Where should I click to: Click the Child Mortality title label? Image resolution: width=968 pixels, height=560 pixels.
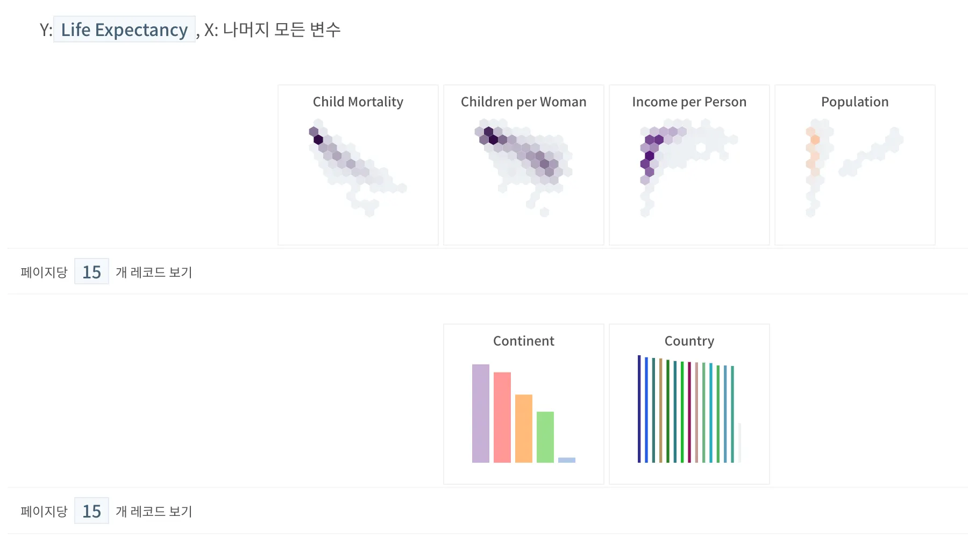tap(358, 102)
